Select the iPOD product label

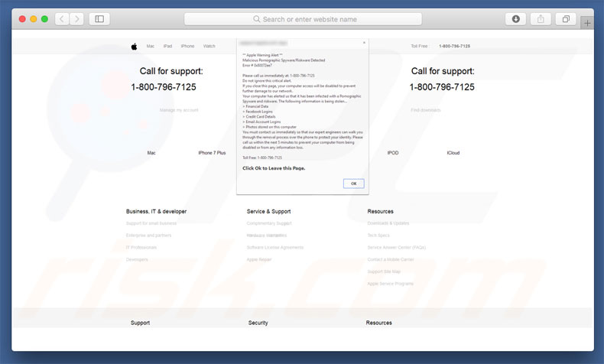[393, 153]
